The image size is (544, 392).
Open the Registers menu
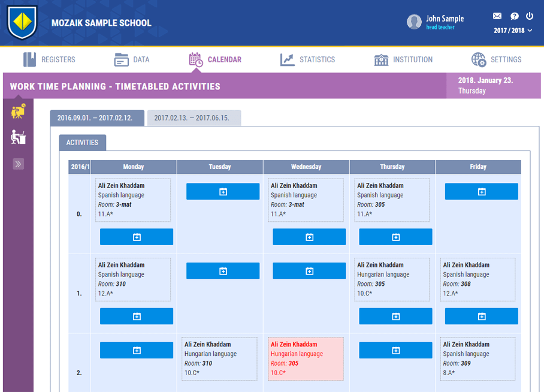pos(49,59)
